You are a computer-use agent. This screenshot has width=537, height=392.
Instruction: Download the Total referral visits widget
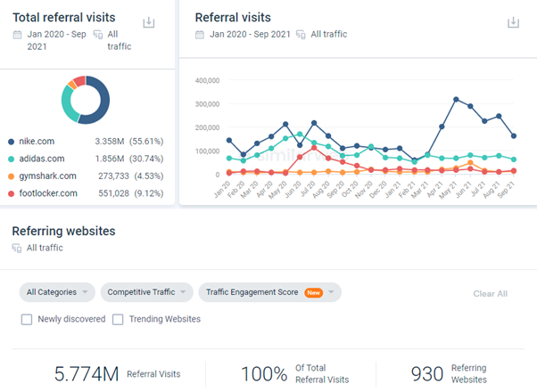(x=149, y=22)
